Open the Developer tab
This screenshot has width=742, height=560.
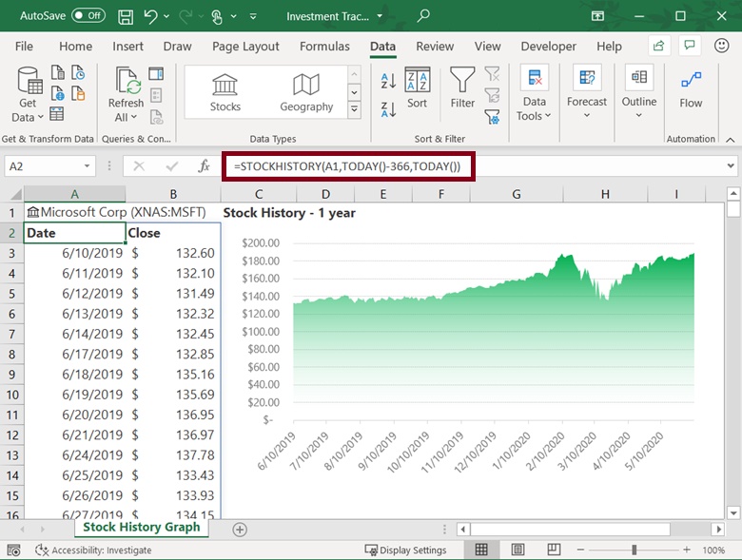coord(549,47)
